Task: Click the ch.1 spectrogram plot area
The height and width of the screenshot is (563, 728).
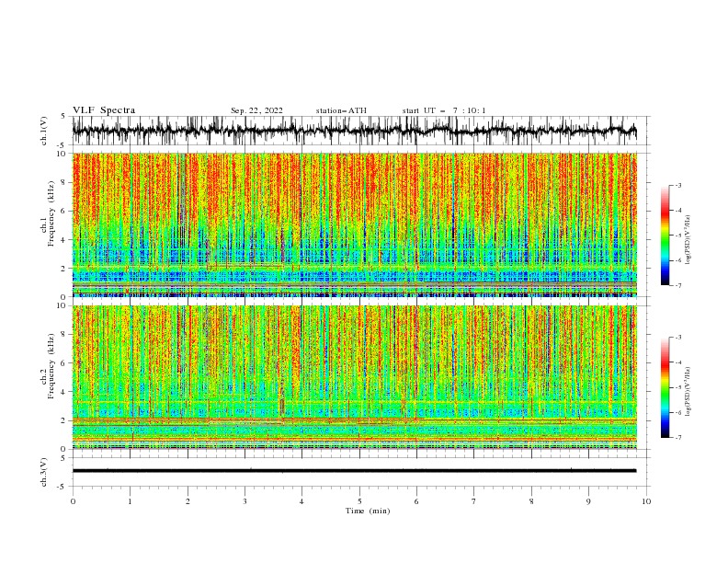Action: (x=355, y=224)
